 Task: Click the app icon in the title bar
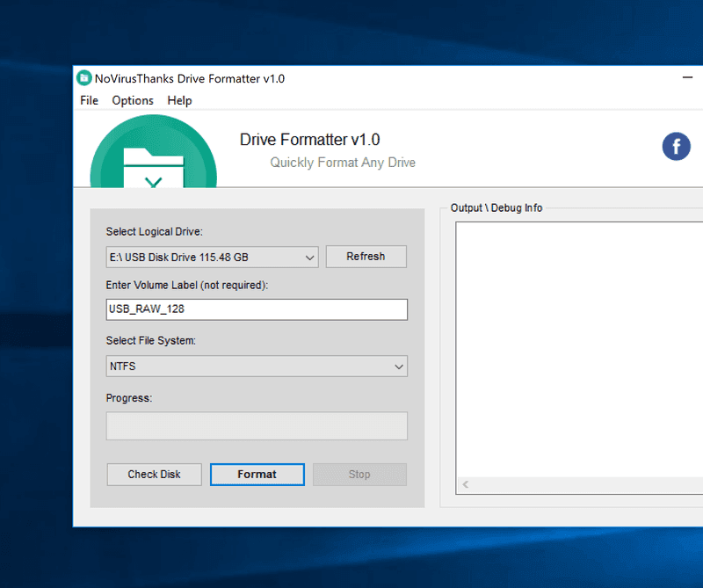[x=83, y=78]
